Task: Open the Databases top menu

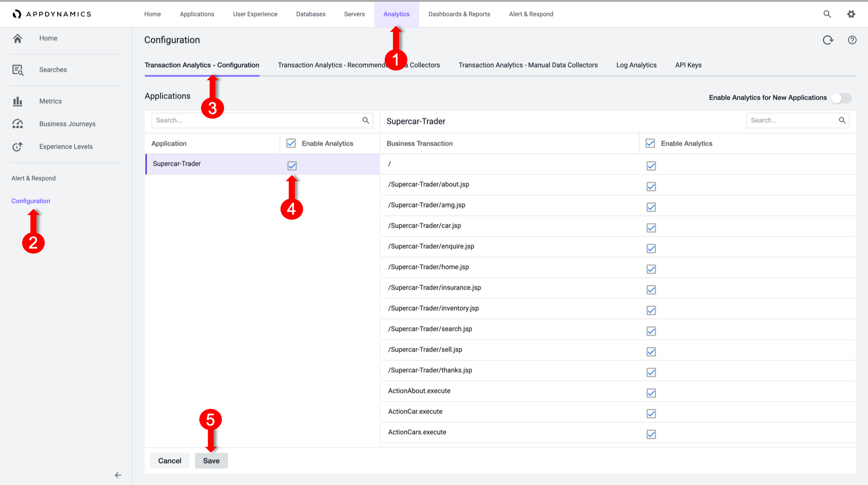Action: point(310,14)
